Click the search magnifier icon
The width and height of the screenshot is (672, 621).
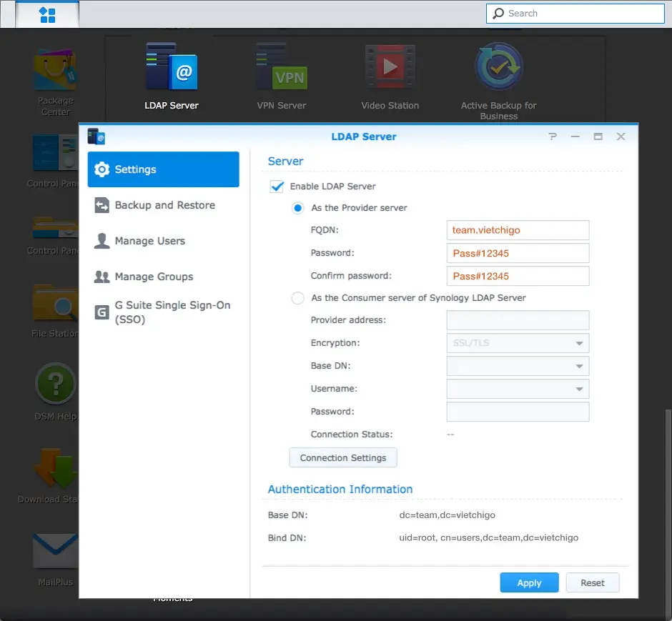click(x=498, y=14)
